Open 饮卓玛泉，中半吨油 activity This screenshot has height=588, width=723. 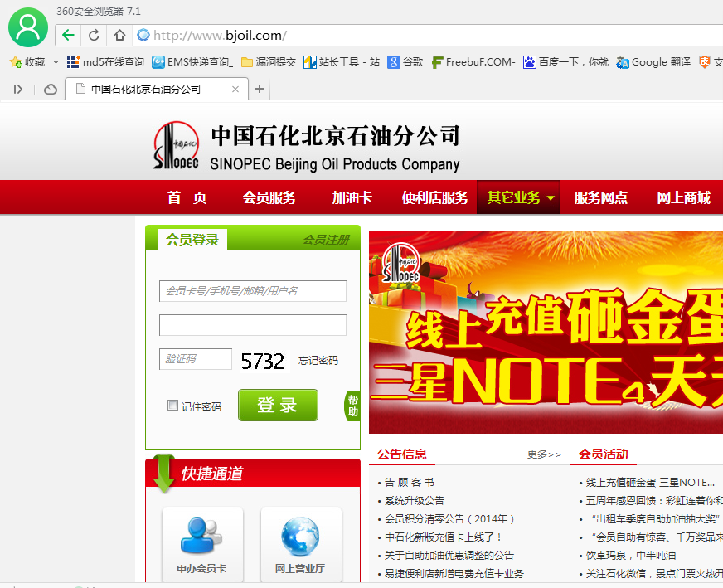(x=631, y=556)
